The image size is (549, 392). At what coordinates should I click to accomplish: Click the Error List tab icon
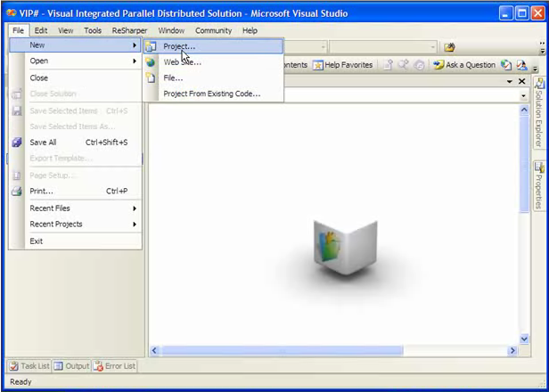(x=98, y=366)
